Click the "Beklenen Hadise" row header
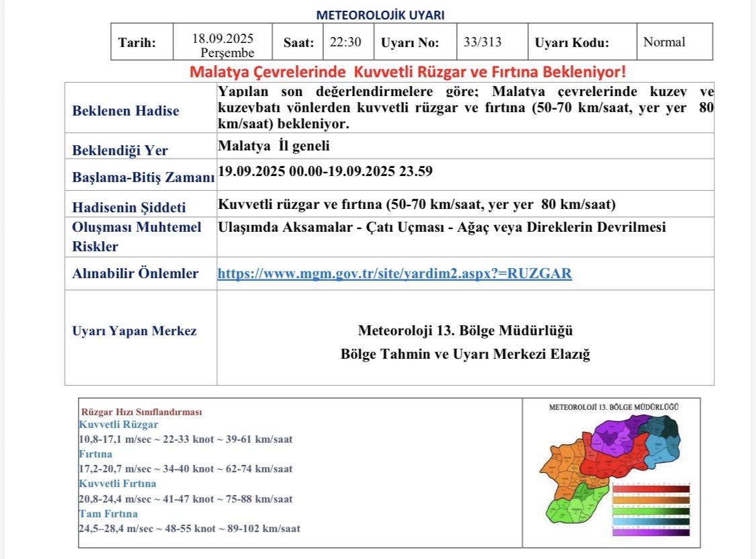The image size is (756, 559). 125,110
